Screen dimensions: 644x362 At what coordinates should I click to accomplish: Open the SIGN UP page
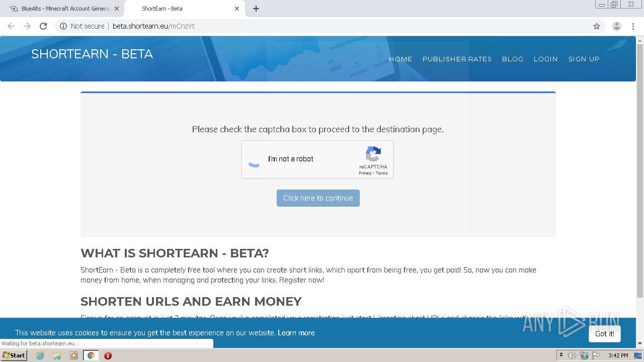(x=584, y=59)
